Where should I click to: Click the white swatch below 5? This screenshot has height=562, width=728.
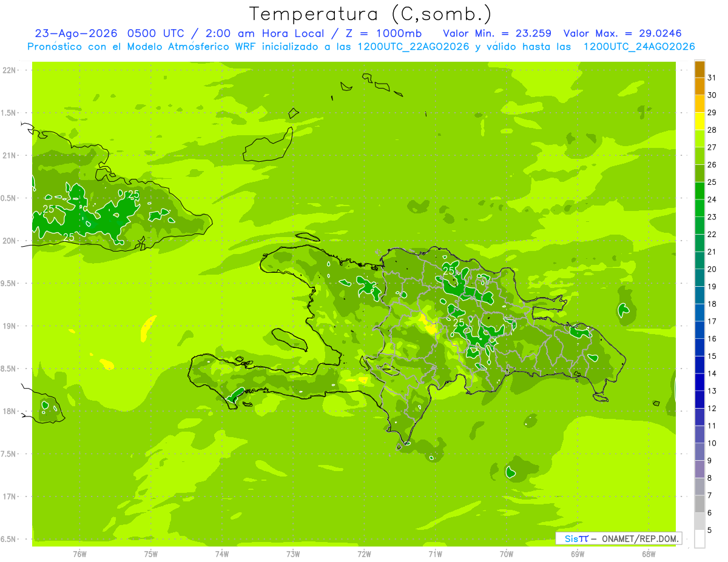[699, 539]
